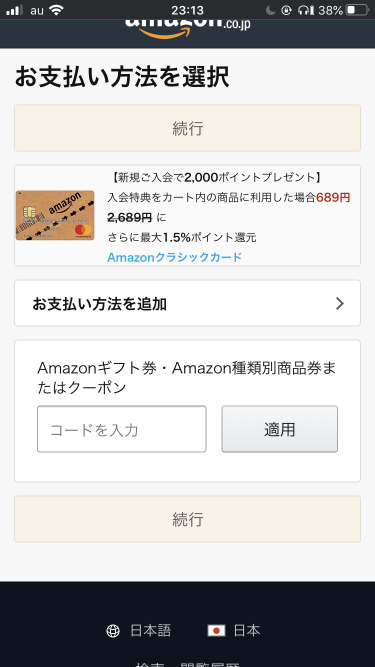The height and width of the screenshot is (667, 375).
Task: Tap the Amazon.co.jp logo in header
Action: tap(188, 28)
